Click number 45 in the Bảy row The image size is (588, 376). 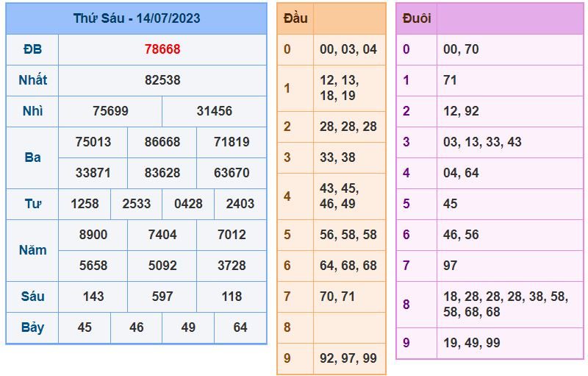(85, 327)
